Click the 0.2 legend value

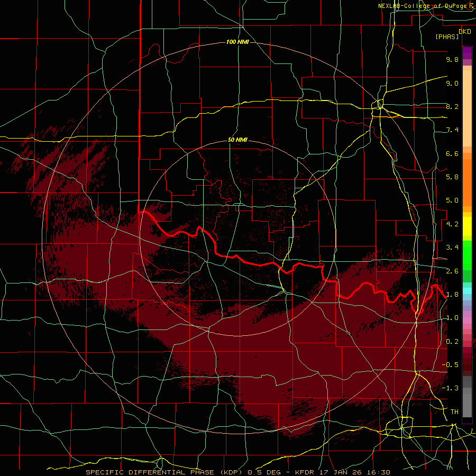pos(452,342)
